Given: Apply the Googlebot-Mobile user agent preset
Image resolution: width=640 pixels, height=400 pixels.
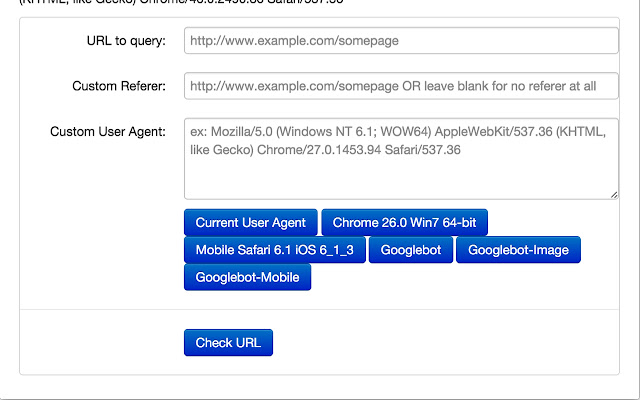Looking at the screenshot, I should (x=247, y=277).
